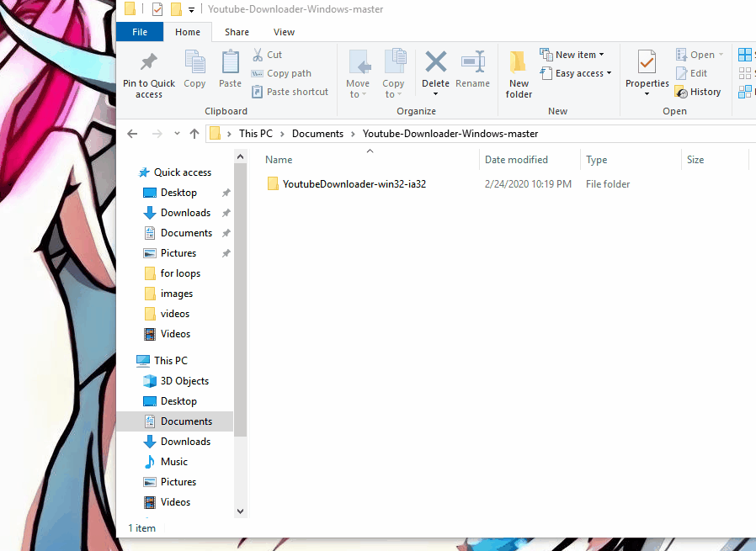Open the Copy to menu
The height and width of the screenshot is (551, 756).
pos(393,75)
